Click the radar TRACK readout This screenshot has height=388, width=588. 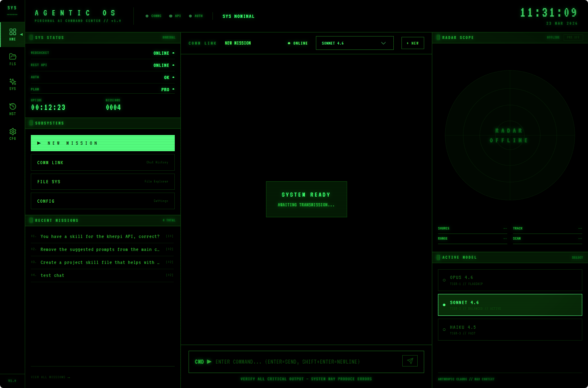coord(547,229)
